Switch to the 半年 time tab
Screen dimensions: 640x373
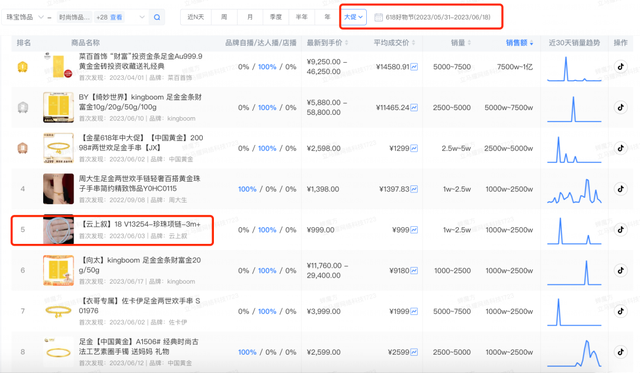click(x=301, y=17)
